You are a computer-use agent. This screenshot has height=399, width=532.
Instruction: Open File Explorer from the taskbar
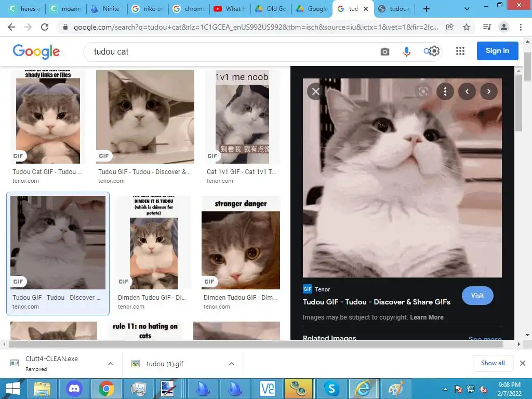click(x=42, y=389)
